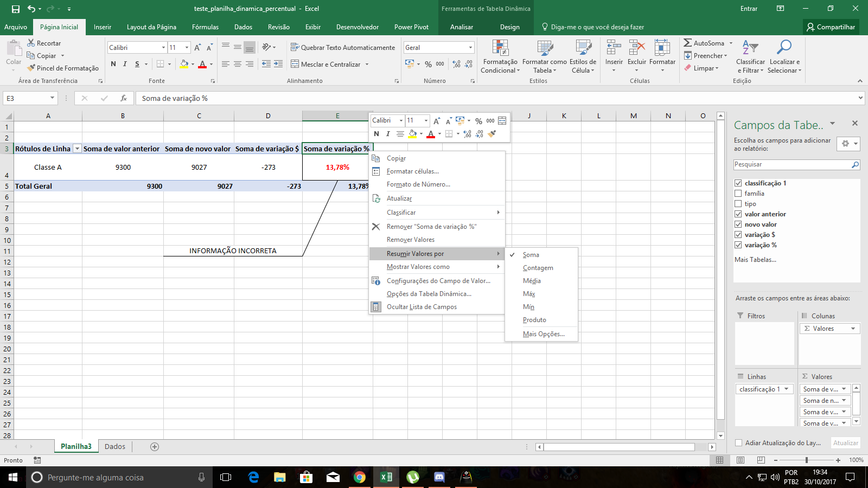This screenshot has height=488, width=868.
Task: Enable Adiar Atualização do Layout
Action: [738, 443]
